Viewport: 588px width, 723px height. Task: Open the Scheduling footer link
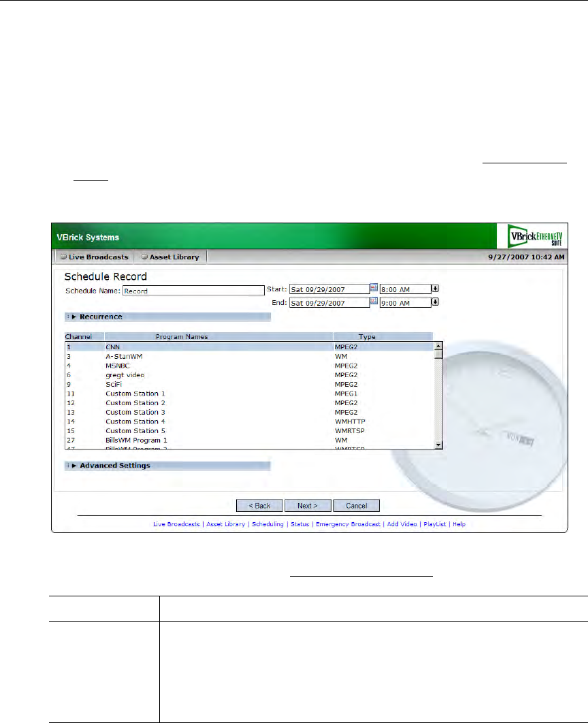coord(266,525)
